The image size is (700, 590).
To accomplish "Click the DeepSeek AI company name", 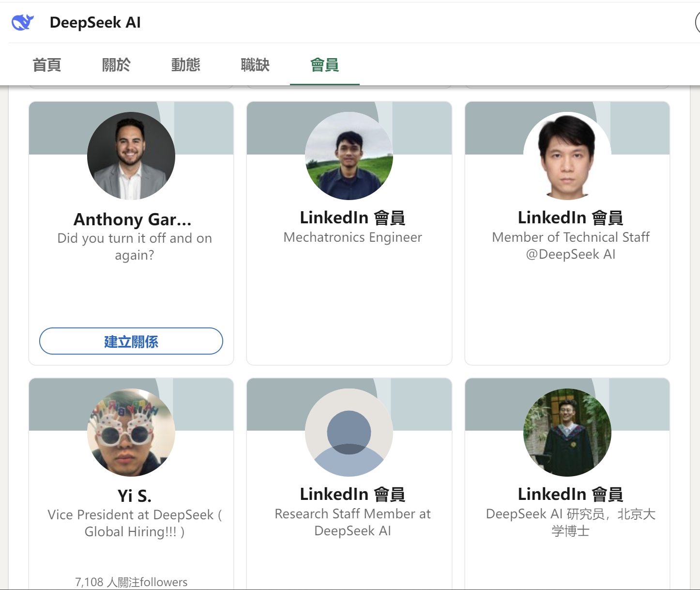I will tap(95, 22).
